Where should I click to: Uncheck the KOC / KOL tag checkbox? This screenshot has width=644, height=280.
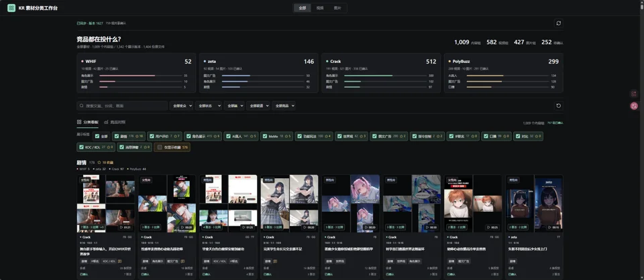point(81,147)
